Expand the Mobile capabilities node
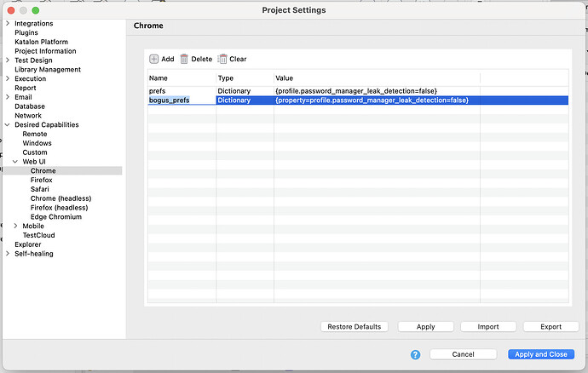 15,226
